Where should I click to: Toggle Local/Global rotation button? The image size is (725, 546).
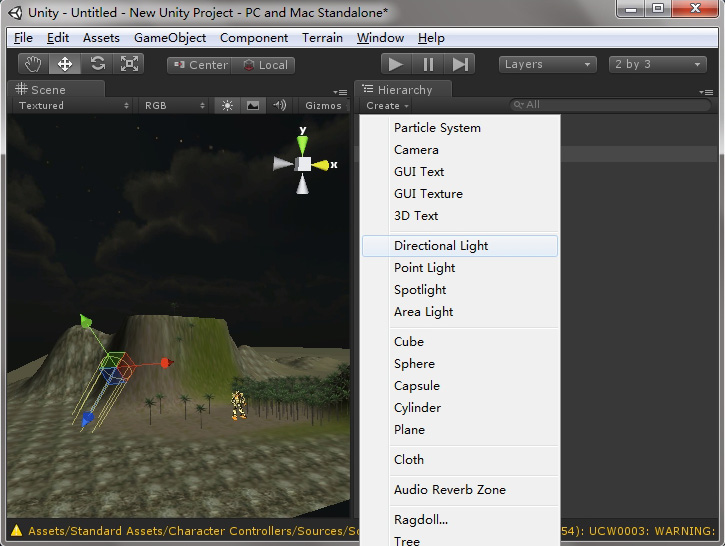tap(264, 65)
